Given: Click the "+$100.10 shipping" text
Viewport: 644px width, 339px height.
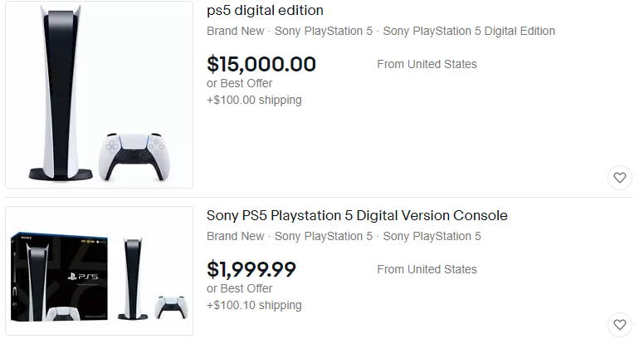Looking at the screenshot, I should (254, 306).
